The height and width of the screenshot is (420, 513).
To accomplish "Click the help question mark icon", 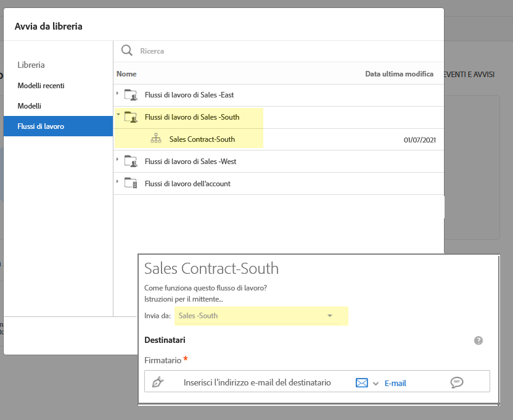I will pyautogui.click(x=478, y=340).
